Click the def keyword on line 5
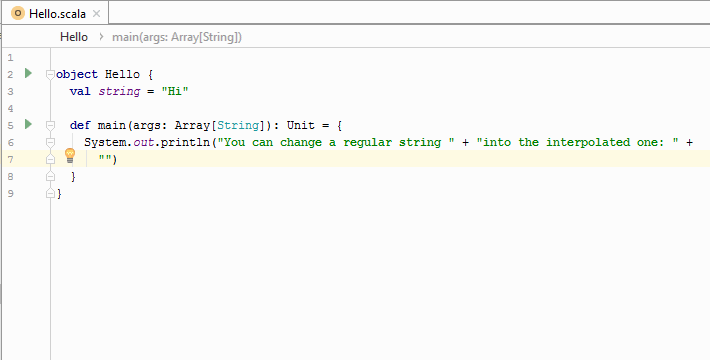This screenshot has width=710, height=360. click(80, 125)
